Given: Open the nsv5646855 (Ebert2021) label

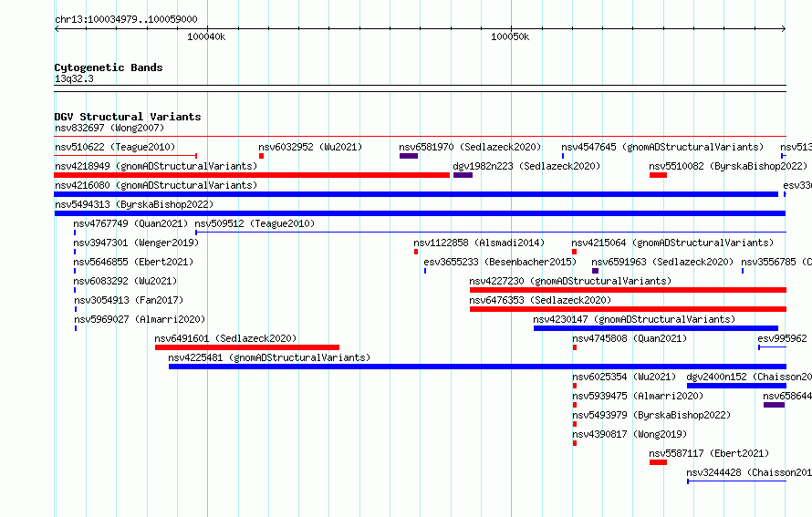Looking at the screenshot, I should pos(133,262).
